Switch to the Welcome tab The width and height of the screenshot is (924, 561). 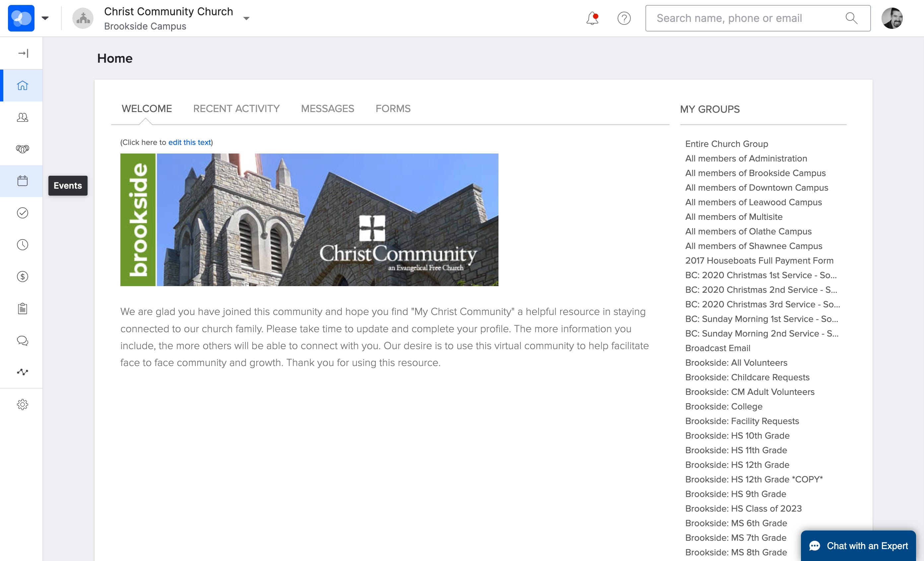click(x=147, y=109)
